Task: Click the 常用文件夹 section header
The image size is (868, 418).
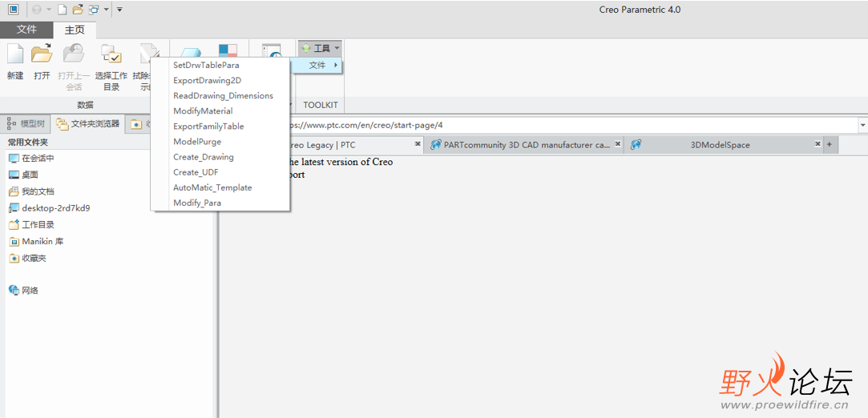Action: pos(28,142)
